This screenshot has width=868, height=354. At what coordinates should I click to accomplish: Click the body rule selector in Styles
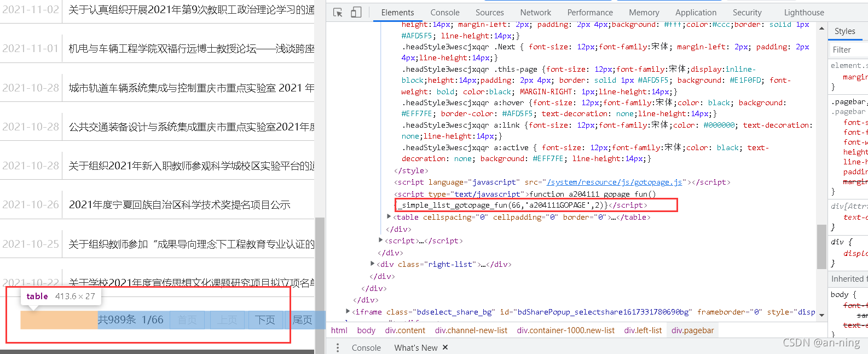click(x=840, y=294)
